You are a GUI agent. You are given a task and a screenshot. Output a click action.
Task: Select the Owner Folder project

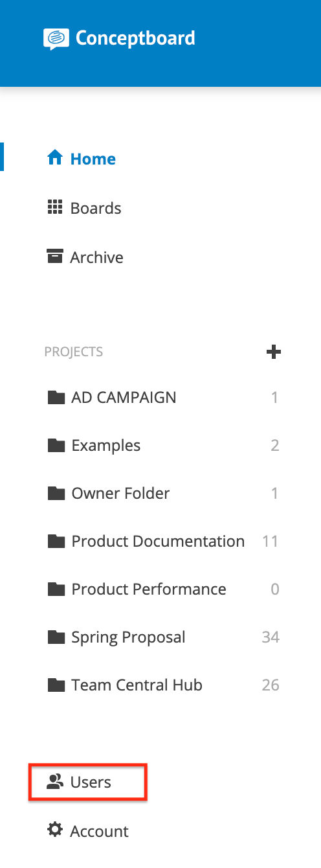point(163,493)
